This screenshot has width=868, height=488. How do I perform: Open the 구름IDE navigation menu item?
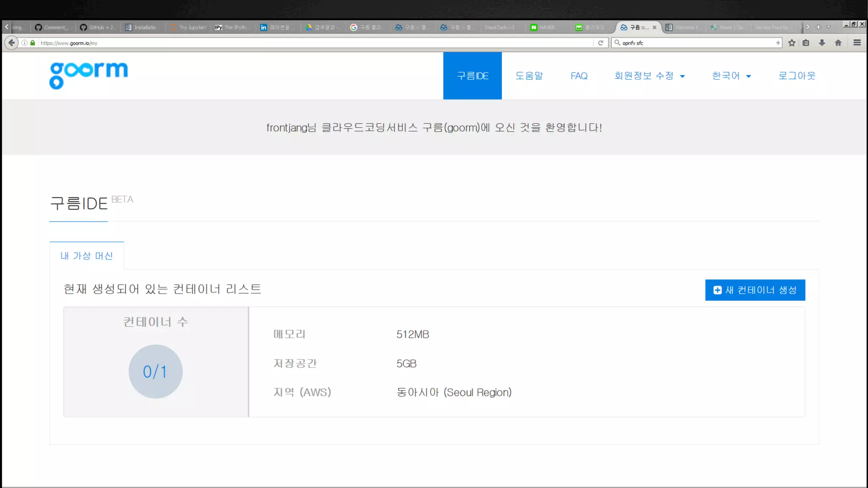pos(472,76)
